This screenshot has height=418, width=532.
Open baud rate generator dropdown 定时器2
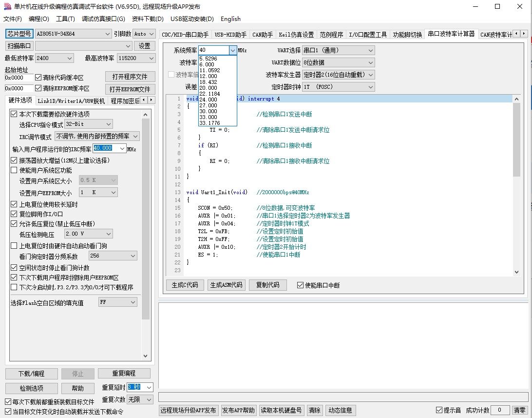pyautogui.click(x=338, y=75)
